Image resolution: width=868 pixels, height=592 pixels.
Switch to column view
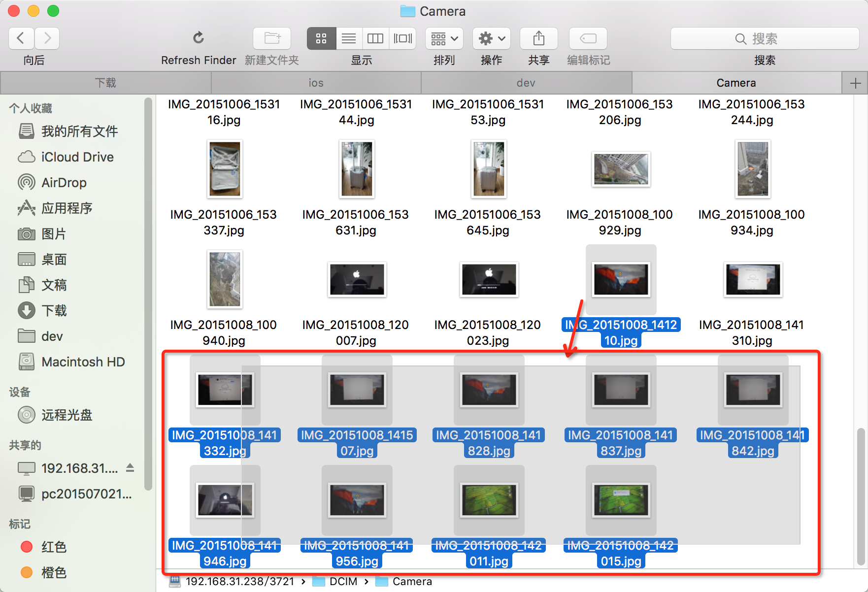(375, 38)
